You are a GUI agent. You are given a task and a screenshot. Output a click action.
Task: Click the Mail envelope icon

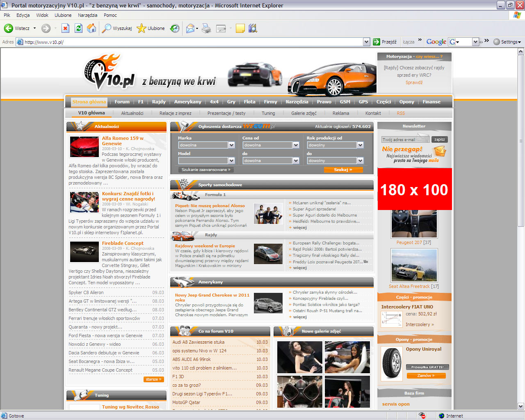coord(190,28)
